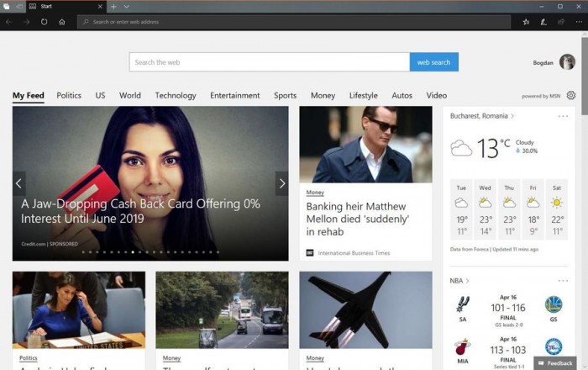Open the Add notes pen icon

tap(543, 22)
